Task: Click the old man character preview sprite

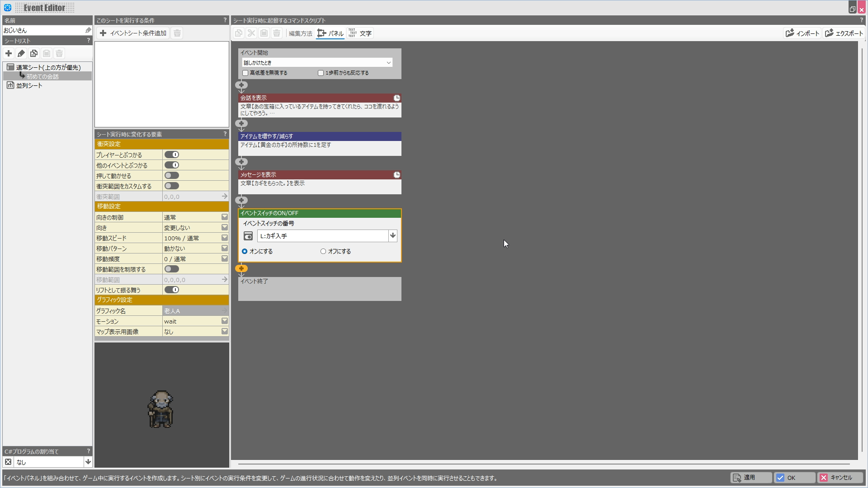Action: pos(160,409)
